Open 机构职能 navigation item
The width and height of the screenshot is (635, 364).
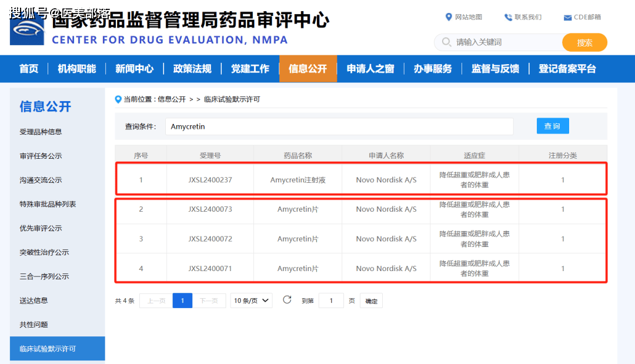tap(76, 69)
